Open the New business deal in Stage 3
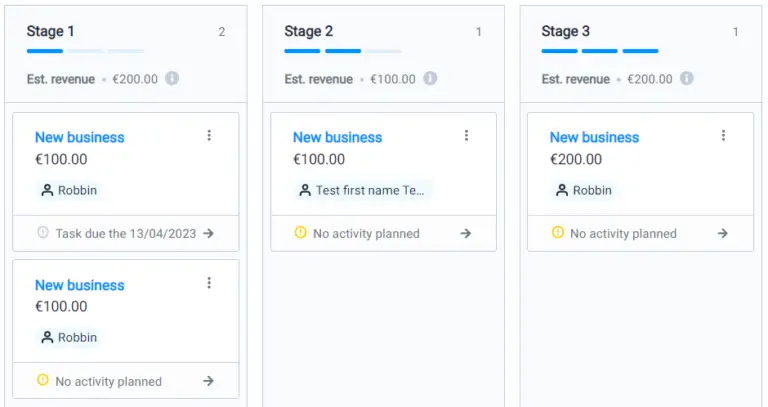The width and height of the screenshot is (768, 407). [x=594, y=137]
